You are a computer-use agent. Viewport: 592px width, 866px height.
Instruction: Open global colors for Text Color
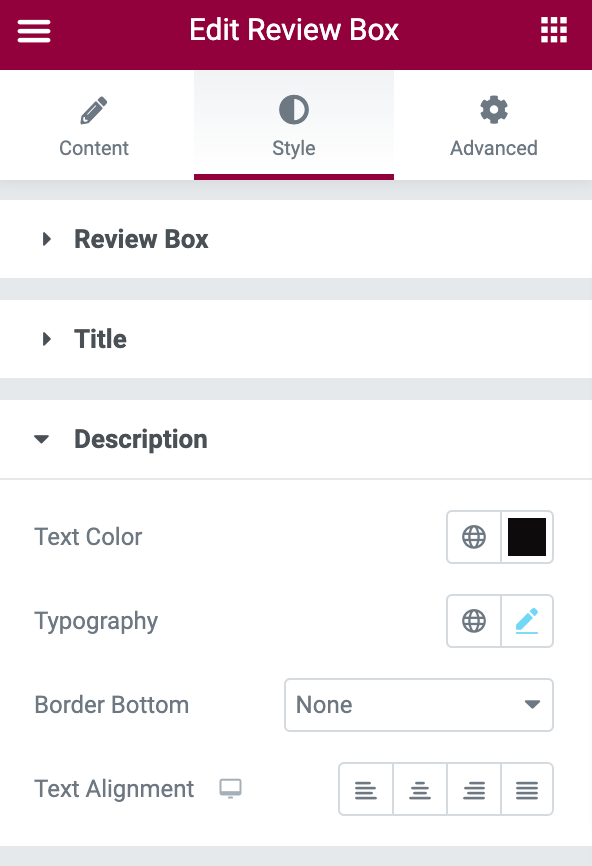pos(474,537)
